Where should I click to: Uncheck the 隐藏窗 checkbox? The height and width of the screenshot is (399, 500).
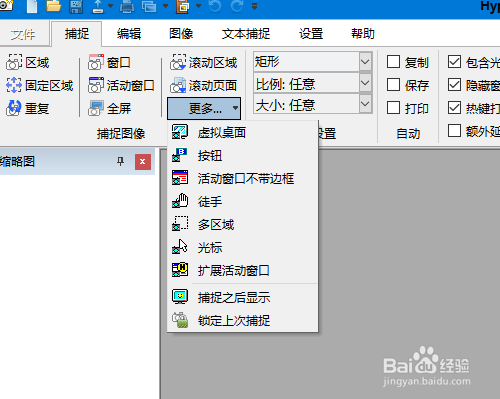(454, 85)
